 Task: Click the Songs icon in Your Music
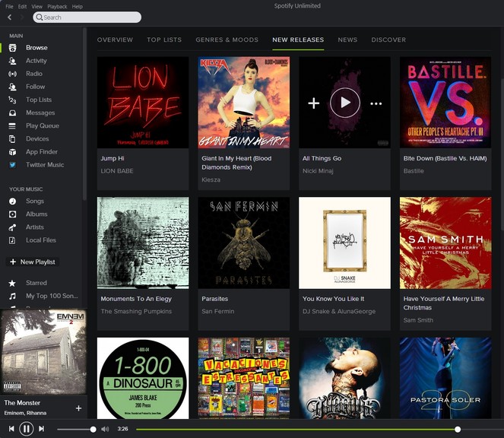12,202
